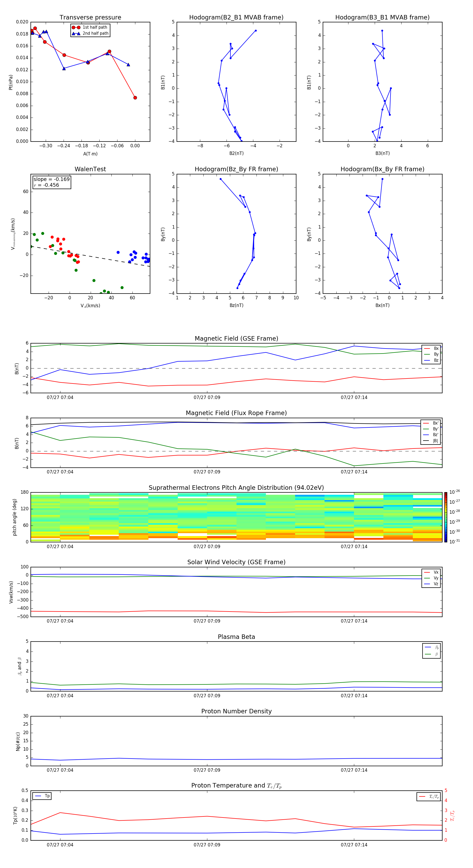Click the β_p entry in the Plasma Beta legend
The width and height of the screenshot is (473, 868).
click(431, 647)
